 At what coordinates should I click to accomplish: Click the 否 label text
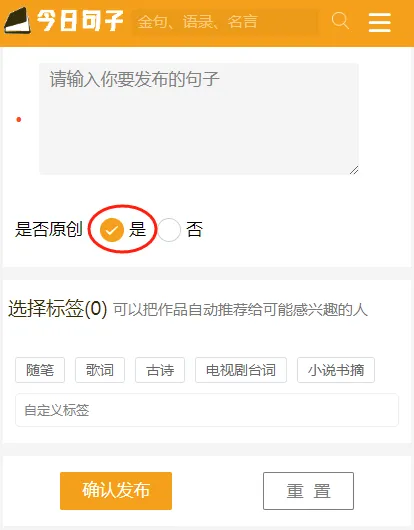194,229
